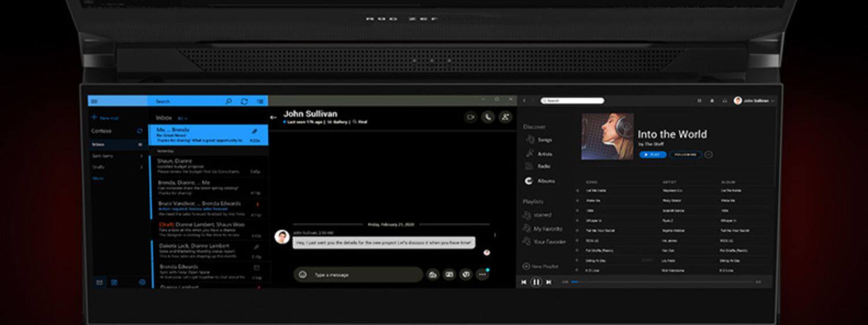Start audio call with John Sullivan
The height and width of the screenshot is (325, 868).
[x=488, y=117]
